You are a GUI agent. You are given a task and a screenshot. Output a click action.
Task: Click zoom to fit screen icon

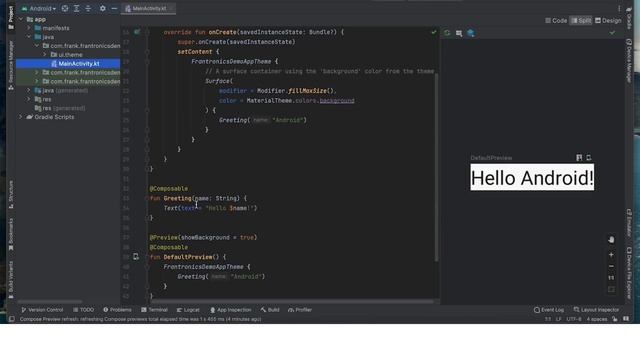click(x=611, y=289)
